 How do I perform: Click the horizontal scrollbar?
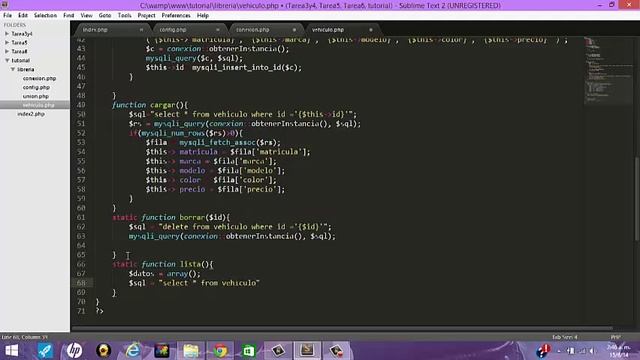(342, 328)
